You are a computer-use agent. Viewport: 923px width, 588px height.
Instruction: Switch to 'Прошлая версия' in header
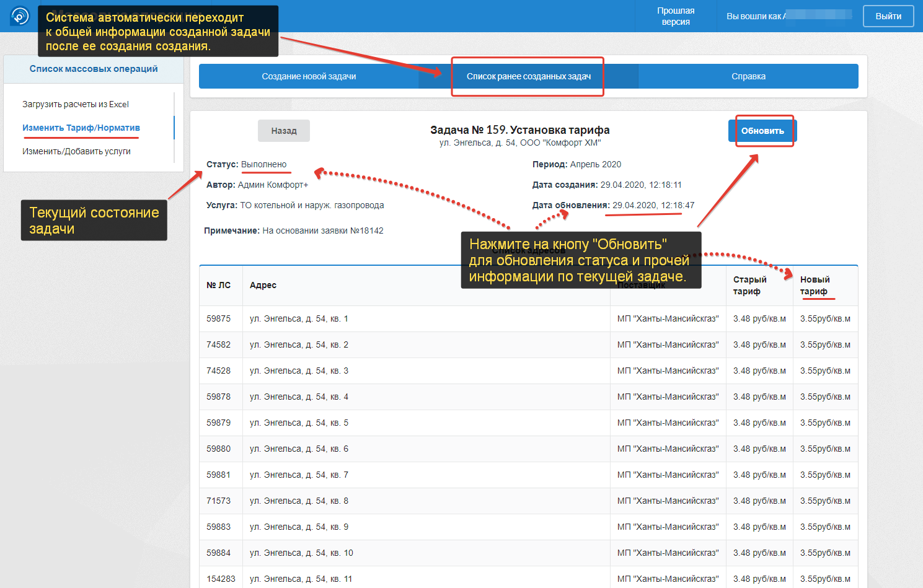(675, 16)
